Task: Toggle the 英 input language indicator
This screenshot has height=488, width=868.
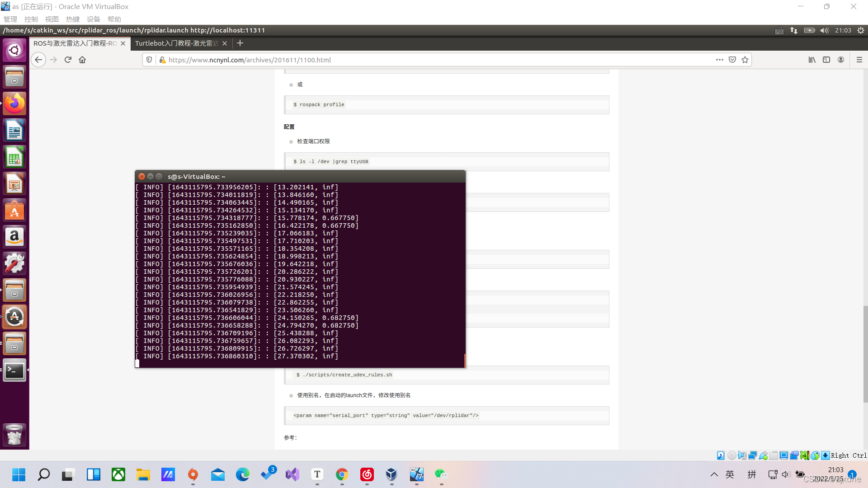Action: pyautogui.click(x=730, y=474)
